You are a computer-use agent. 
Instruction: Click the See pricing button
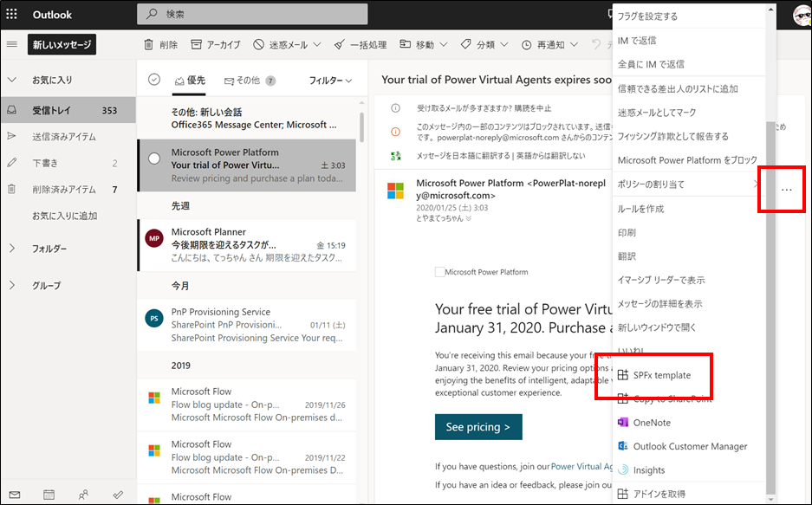pos(478,427)
